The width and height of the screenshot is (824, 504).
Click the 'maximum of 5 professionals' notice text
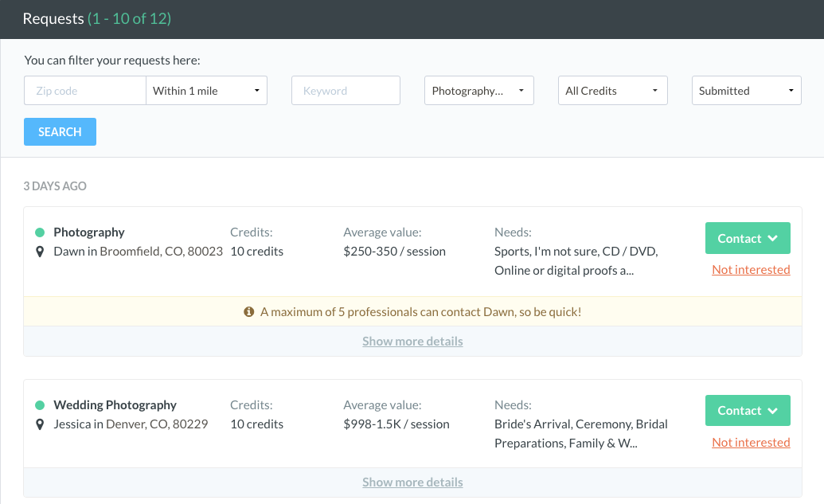(421, 312)
